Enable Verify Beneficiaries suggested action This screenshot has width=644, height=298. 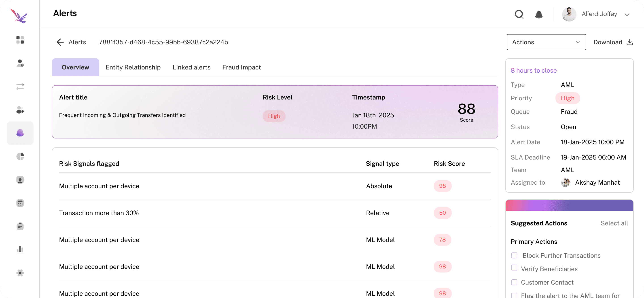514,268
